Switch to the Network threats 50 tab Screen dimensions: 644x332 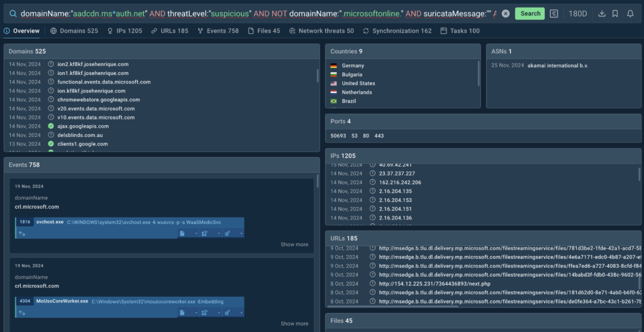click(x=321, y=31)
